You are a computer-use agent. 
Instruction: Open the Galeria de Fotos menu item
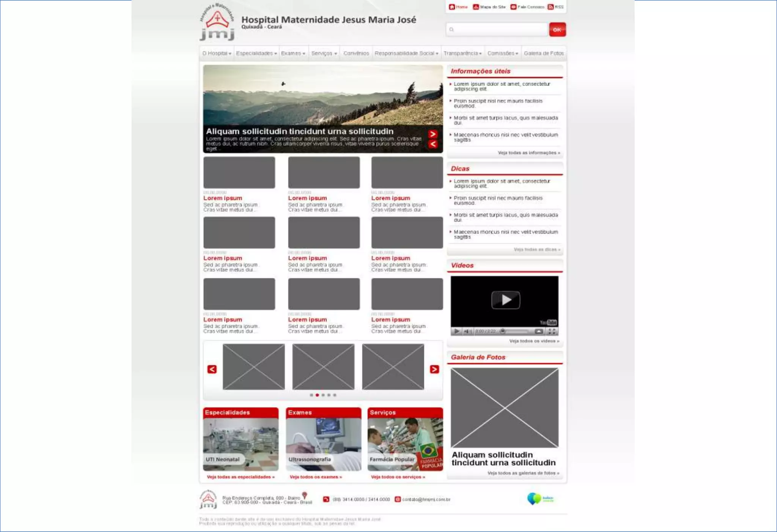pos(543,54)
